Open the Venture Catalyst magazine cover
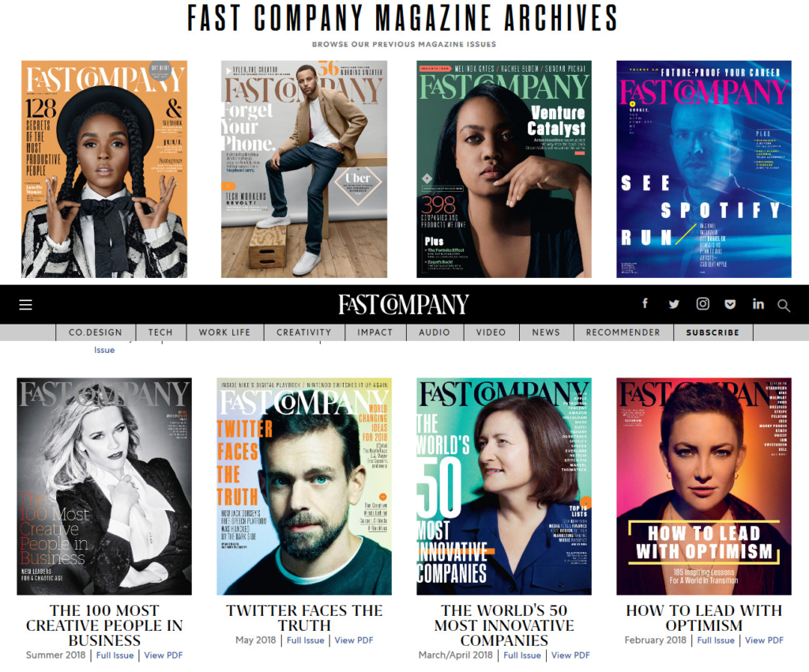 pyautogui.click(x=504, y=169)
